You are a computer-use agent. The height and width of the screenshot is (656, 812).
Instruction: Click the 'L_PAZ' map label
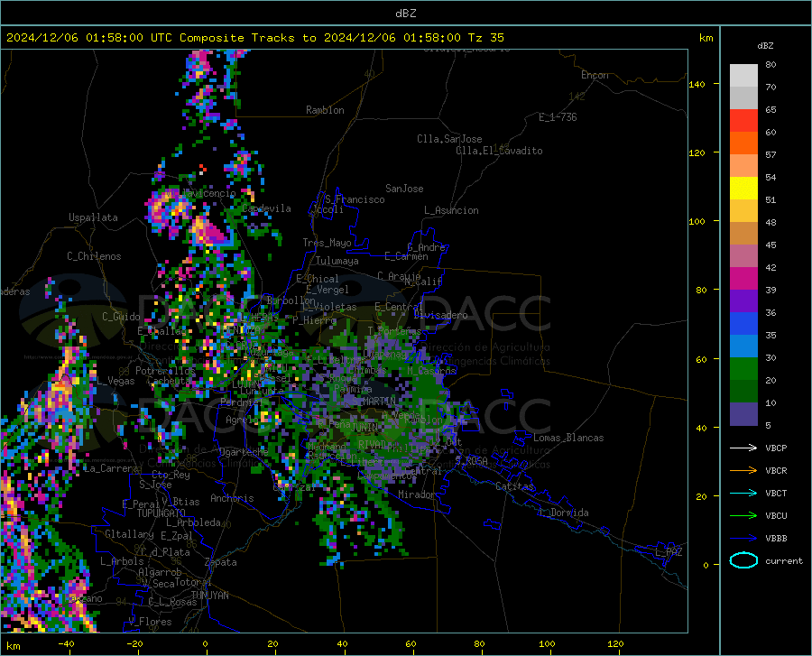669,552
